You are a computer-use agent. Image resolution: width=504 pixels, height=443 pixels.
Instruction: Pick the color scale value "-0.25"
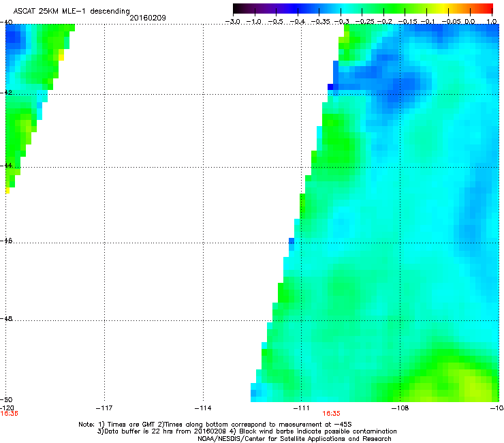[365, 22]
